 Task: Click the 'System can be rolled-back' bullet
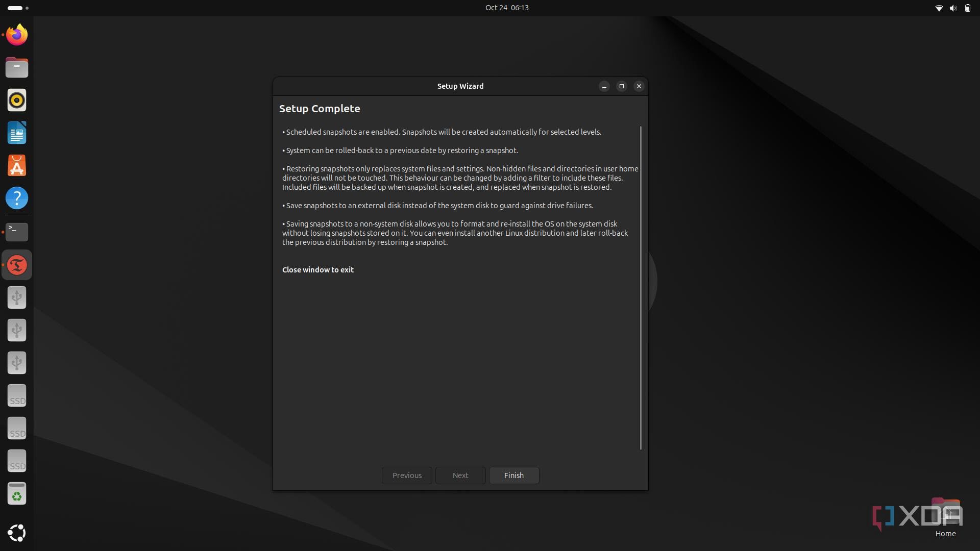[x=400, y=150]
